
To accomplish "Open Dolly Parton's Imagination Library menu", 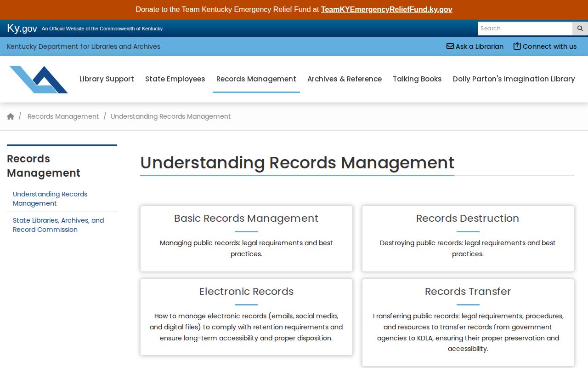I will coord(514,79).
